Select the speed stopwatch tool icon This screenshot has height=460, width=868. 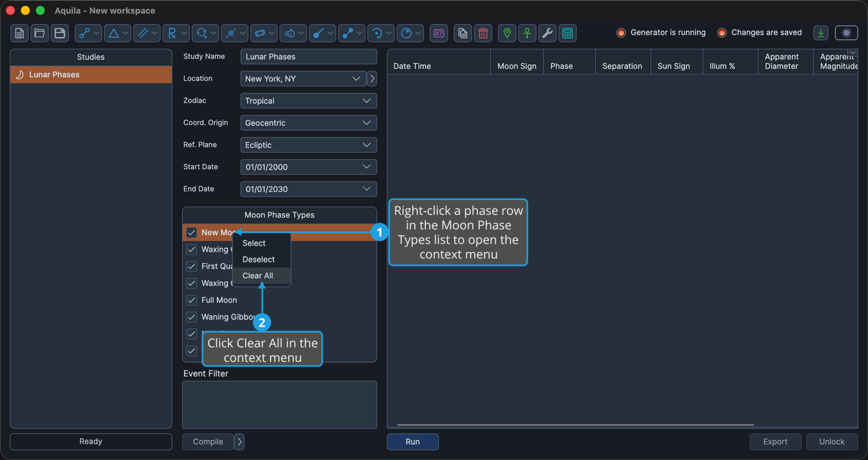click(289, 33)
